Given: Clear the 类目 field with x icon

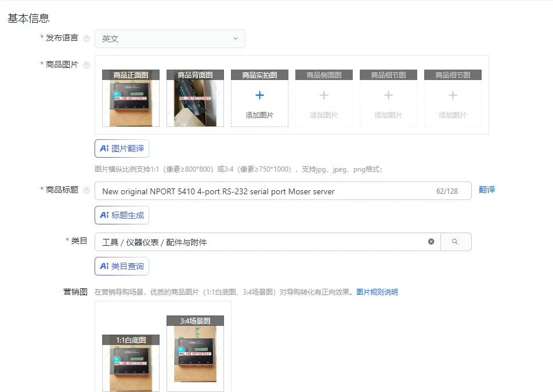Looking at the screenshot, I should 431,242.
